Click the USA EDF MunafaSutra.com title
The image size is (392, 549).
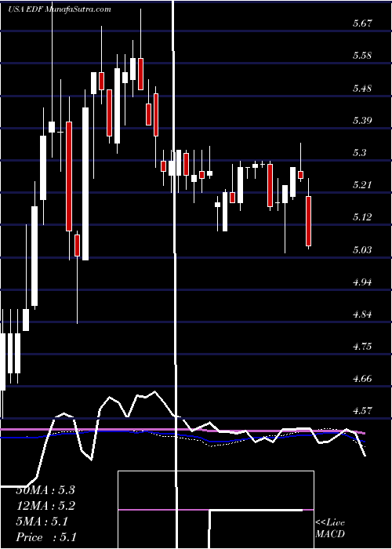(60, 9)
